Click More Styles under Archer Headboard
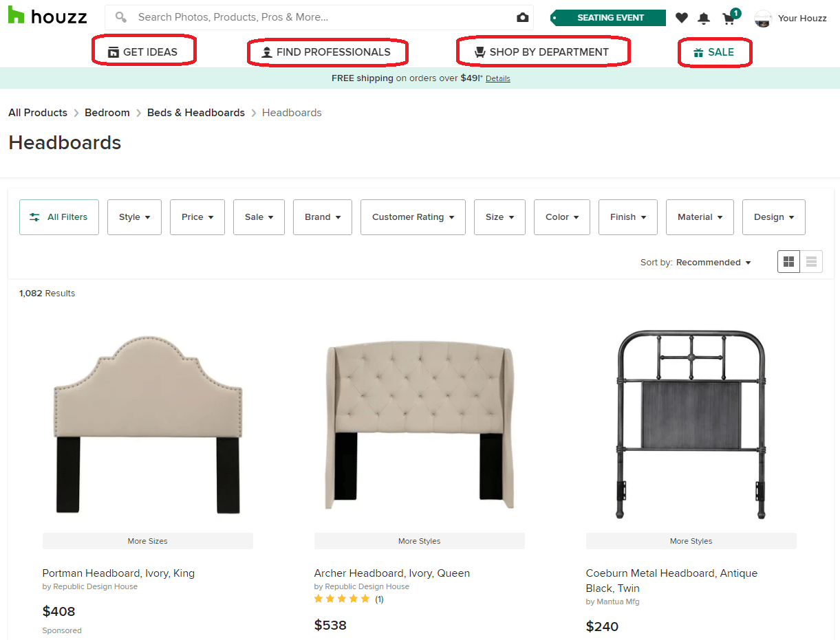This screenshot has width=840, height=640. pyautogui.click(x=420, y=541)
